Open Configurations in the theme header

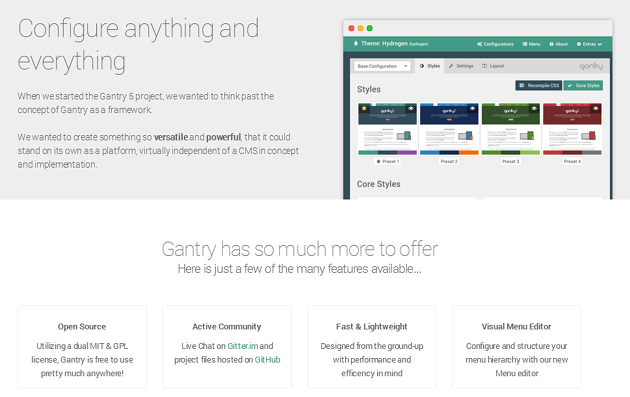[495, 44]
